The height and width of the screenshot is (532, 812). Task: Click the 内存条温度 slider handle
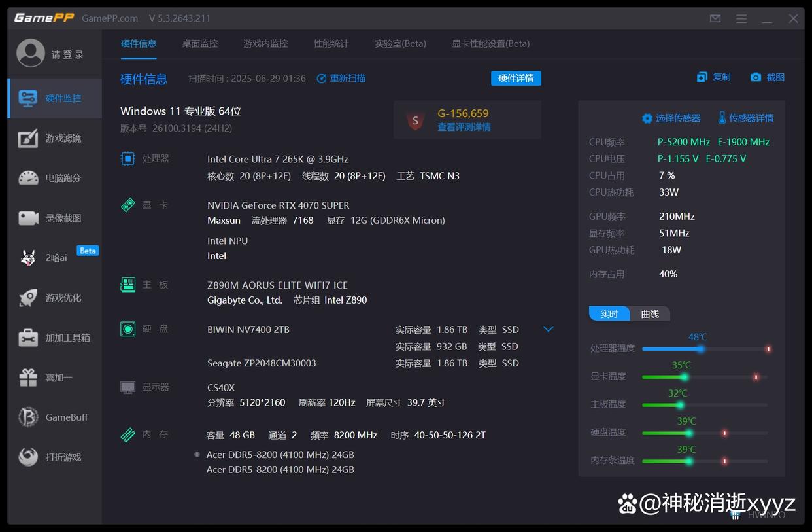coord(688,461)
